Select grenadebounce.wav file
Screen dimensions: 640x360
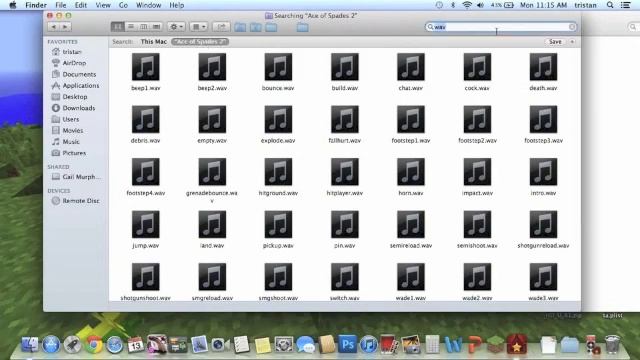pyautogui.click(x=212, y=172)
